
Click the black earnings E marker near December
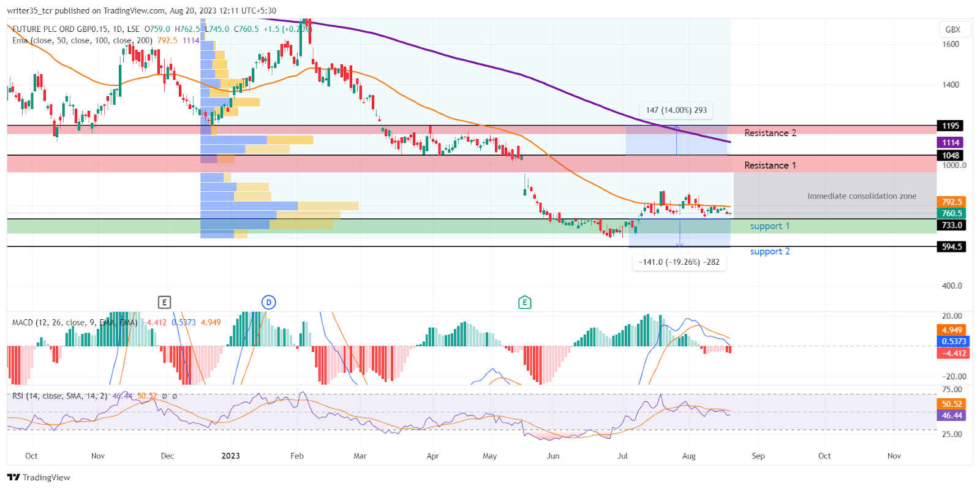[164, 302]
